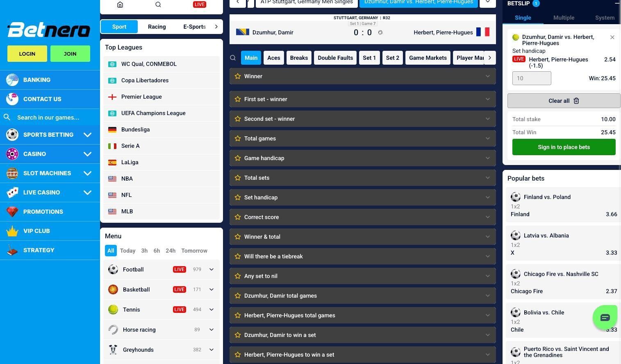Select the Double Faults market tab
621x364 pixels.
coord(335,58)
